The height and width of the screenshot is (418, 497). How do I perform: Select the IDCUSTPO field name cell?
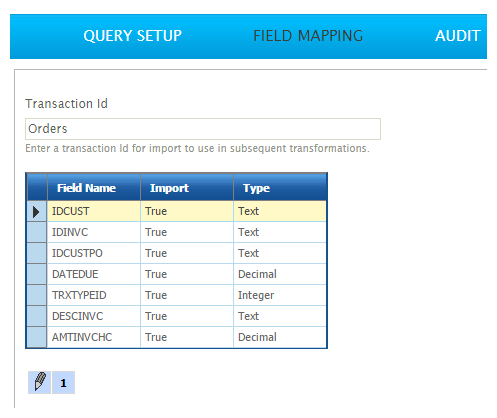pos(94,253)
